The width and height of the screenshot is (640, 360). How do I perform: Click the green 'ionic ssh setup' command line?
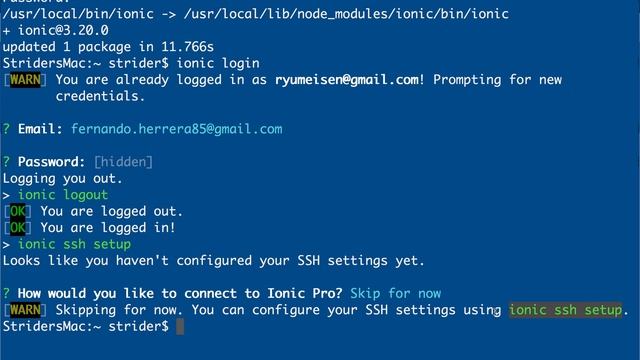74,244
